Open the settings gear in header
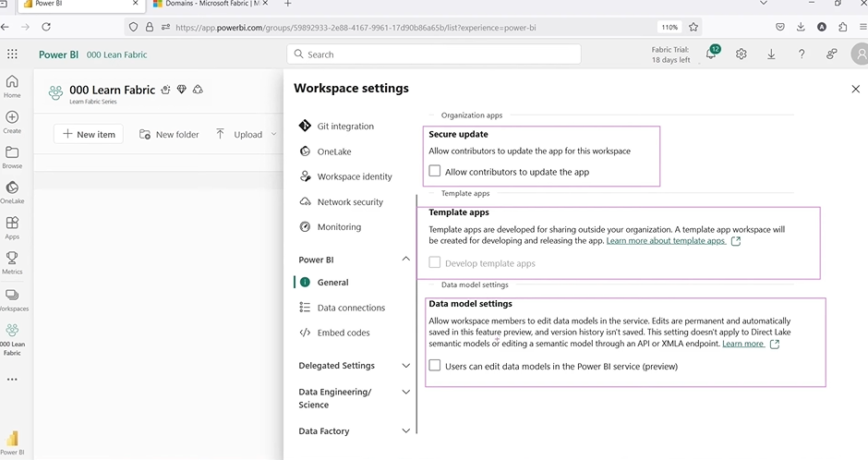Viewport: 868px width, 460px height. pyautogui.click(x=741, y=54)
